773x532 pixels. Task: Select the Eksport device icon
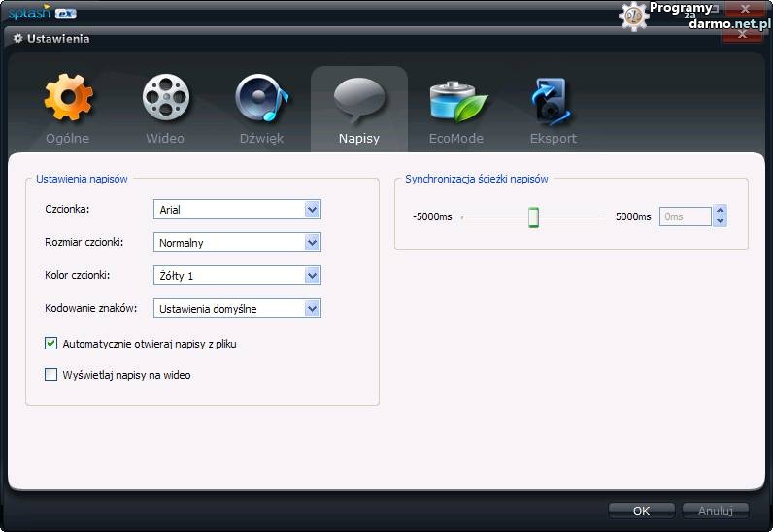pyautogui.click(x=553, y=101)
